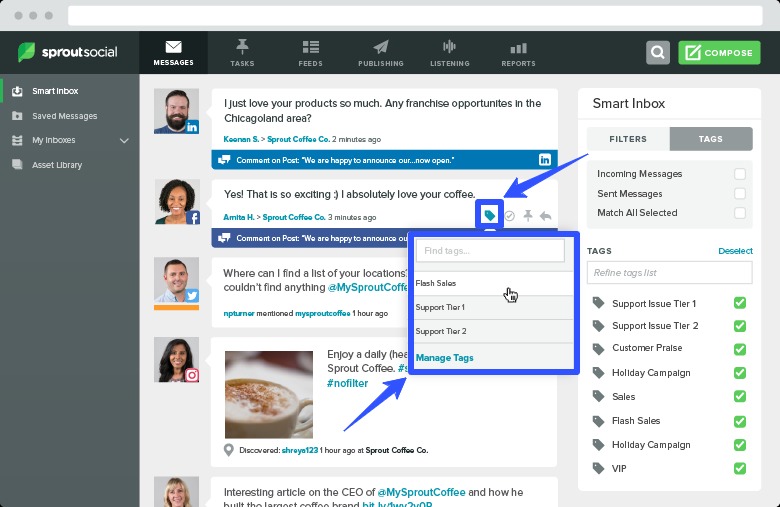
Task: Click the green Compose button
Action: tap(718, 53)
